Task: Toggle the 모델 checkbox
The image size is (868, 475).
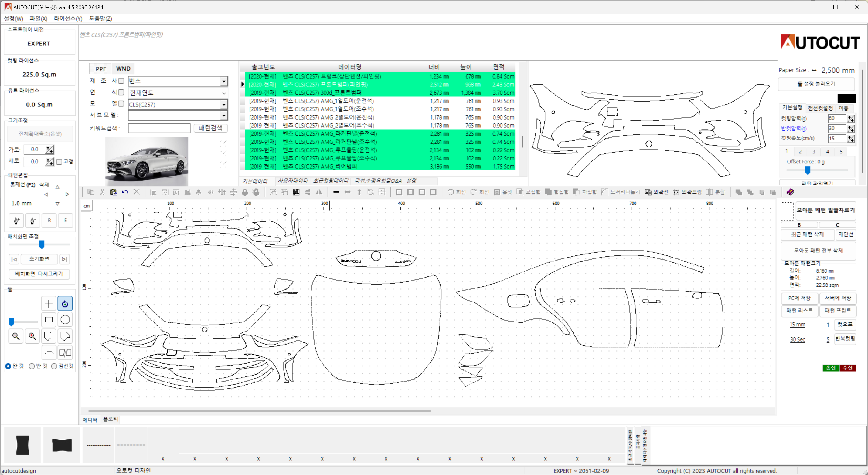Action: pyautogui.click(x=121, y=104)
